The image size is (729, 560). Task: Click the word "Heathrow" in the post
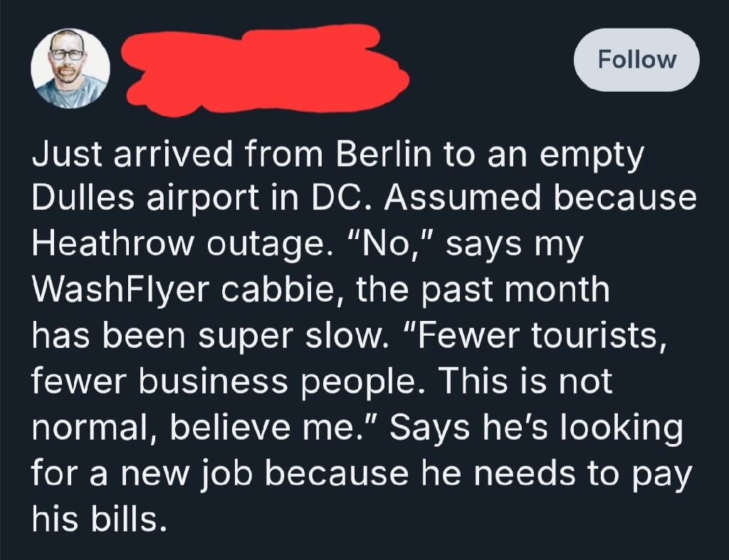112,243
